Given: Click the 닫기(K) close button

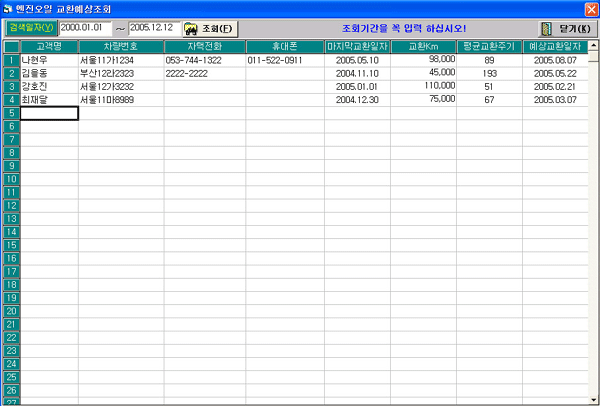Looking at the screenshot, I should [567, 29].
